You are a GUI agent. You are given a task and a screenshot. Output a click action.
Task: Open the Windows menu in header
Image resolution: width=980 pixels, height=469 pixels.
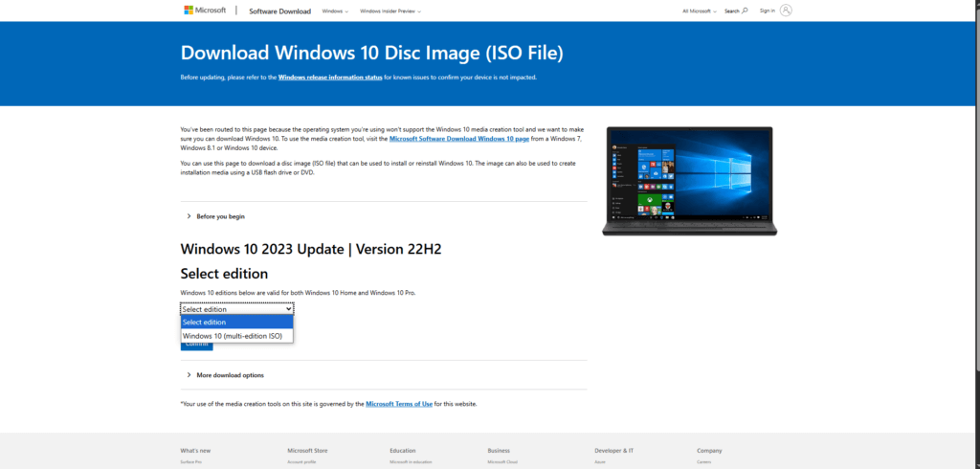335,11
